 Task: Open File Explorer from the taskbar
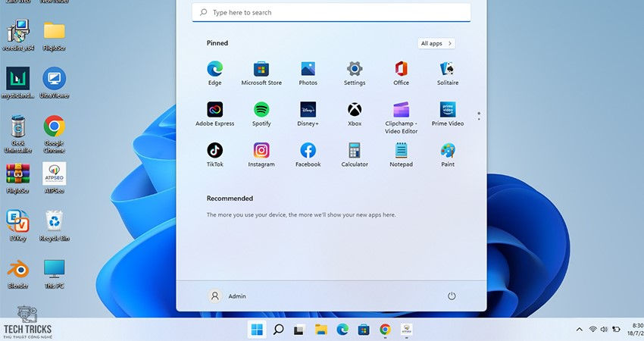click(320, 330)
